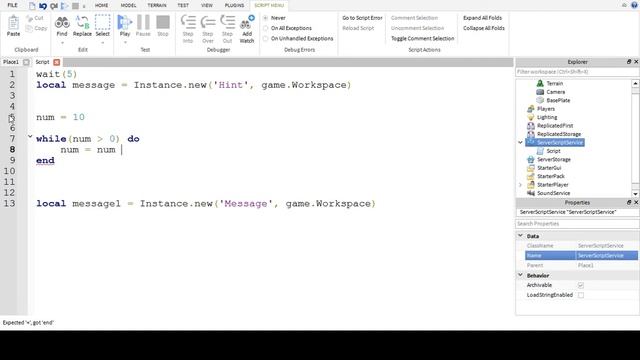640x360 pixels.
Task: Select StarterGui in the Explorer
Action: (x=549, y=168)
